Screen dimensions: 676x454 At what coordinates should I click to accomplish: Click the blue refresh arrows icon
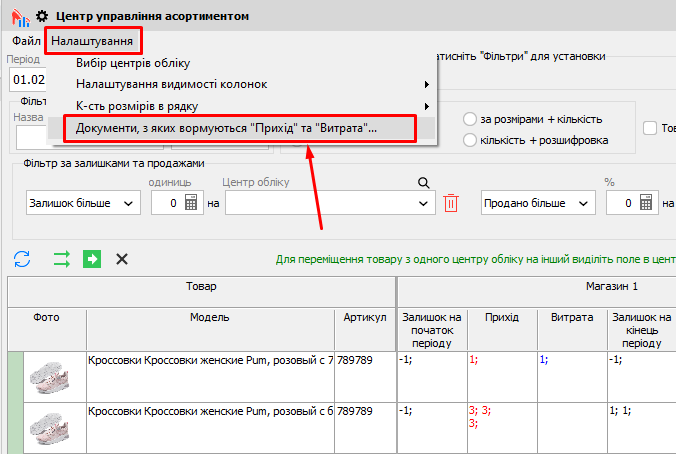22,259
